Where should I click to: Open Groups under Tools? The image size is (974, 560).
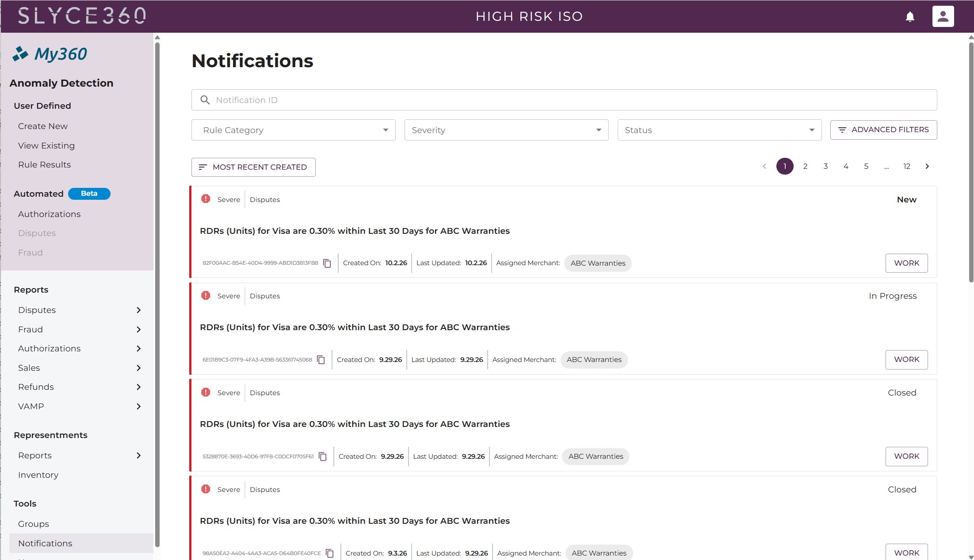point(34,524)
